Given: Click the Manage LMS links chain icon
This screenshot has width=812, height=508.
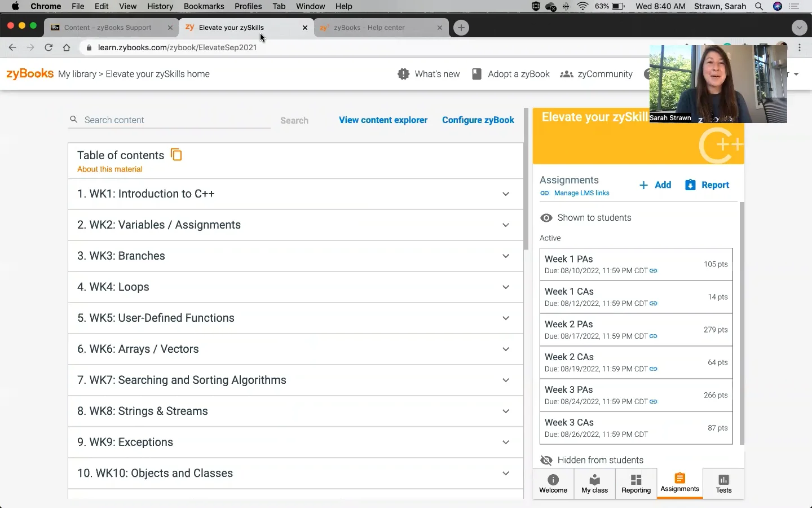Looking at the screenshot, I should pos(545,193).
